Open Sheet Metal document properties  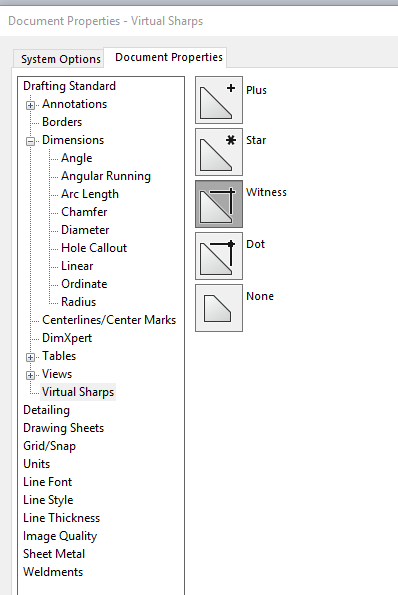pyautogui.click(x=54, y=554)
